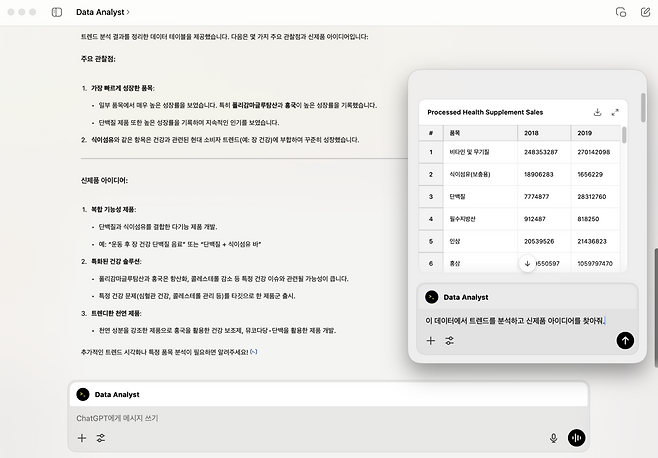Select the 품목 column header
This screenshot has width=658, height=458.
pos(478,132)
